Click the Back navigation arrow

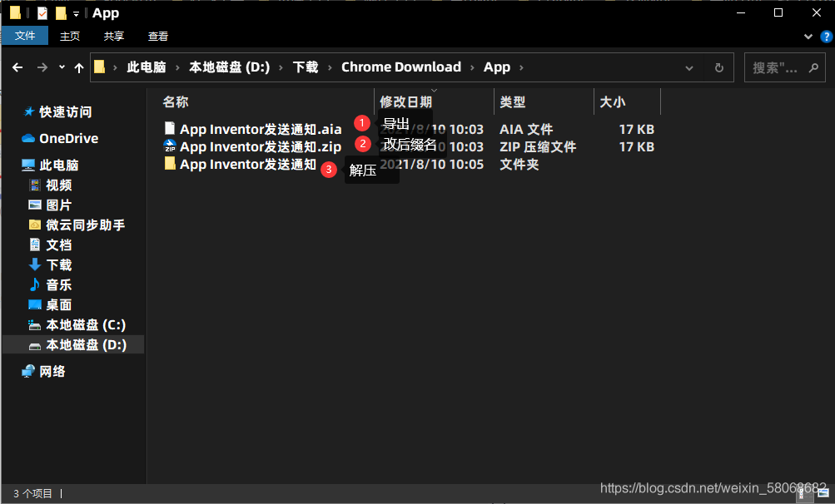click(x=17, y=67)
